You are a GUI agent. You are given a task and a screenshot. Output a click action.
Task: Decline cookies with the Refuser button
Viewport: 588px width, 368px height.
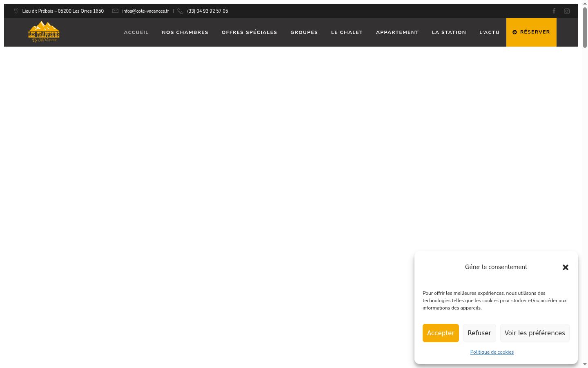[x=479, y=333]
